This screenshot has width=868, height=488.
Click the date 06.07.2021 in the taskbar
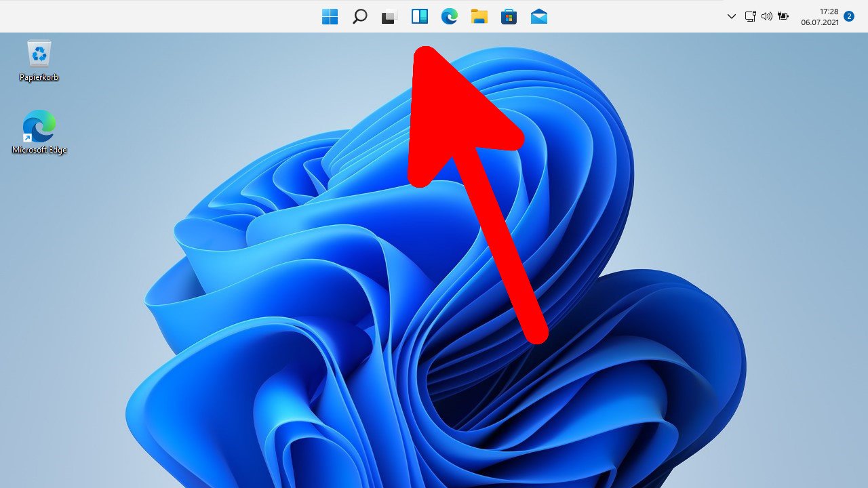coord(820,22)
